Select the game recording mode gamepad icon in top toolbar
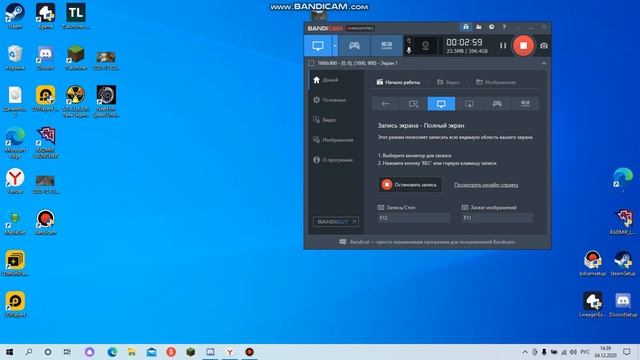 tap(354, 46)
